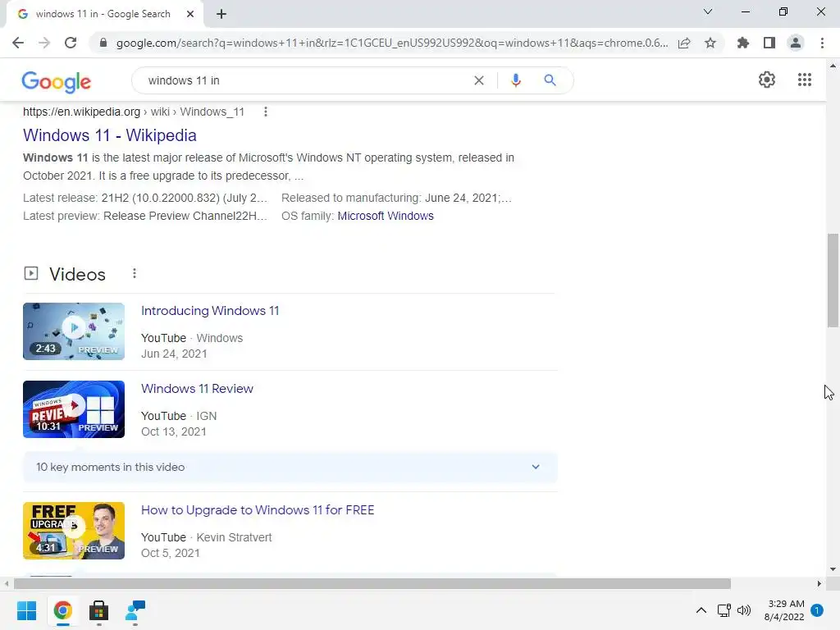Click the Jun 24, 2021 date text

174,354
